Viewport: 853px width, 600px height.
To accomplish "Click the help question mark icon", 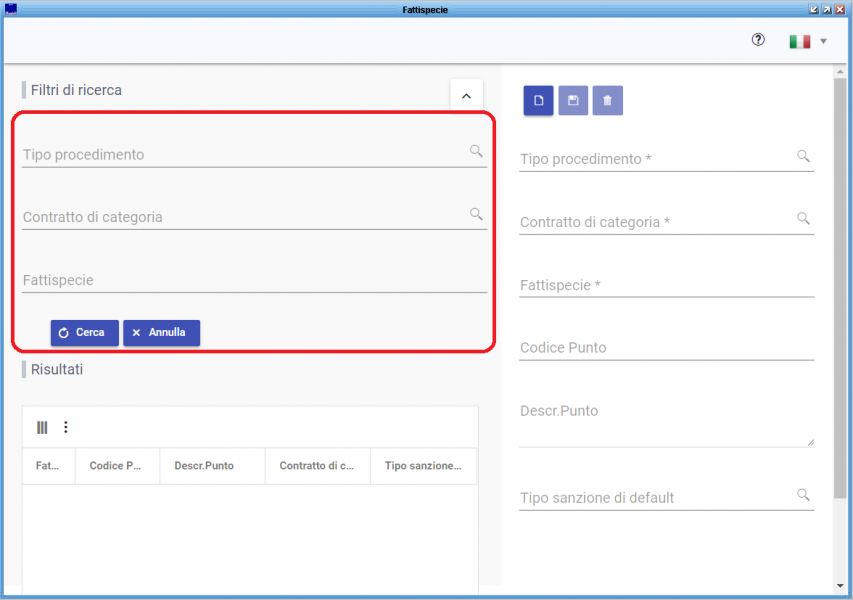I will point(758,40).
